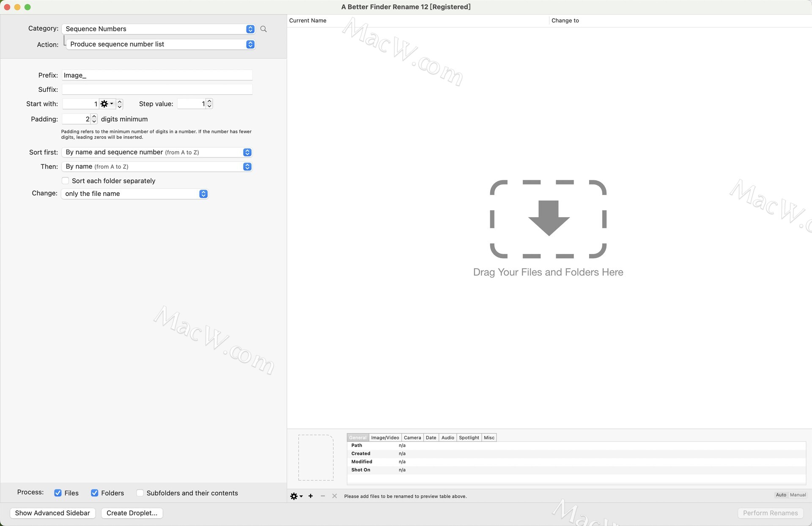Click the drop arrow files placeholder icon
This screenshot has width=812, height=526.
point(548,219)
